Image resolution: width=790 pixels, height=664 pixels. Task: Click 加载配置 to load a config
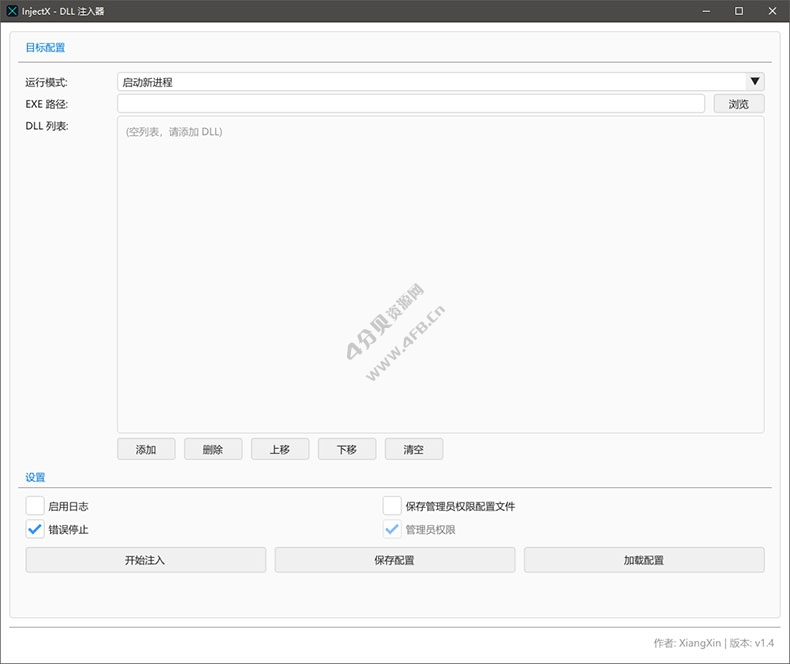(644, 560)
